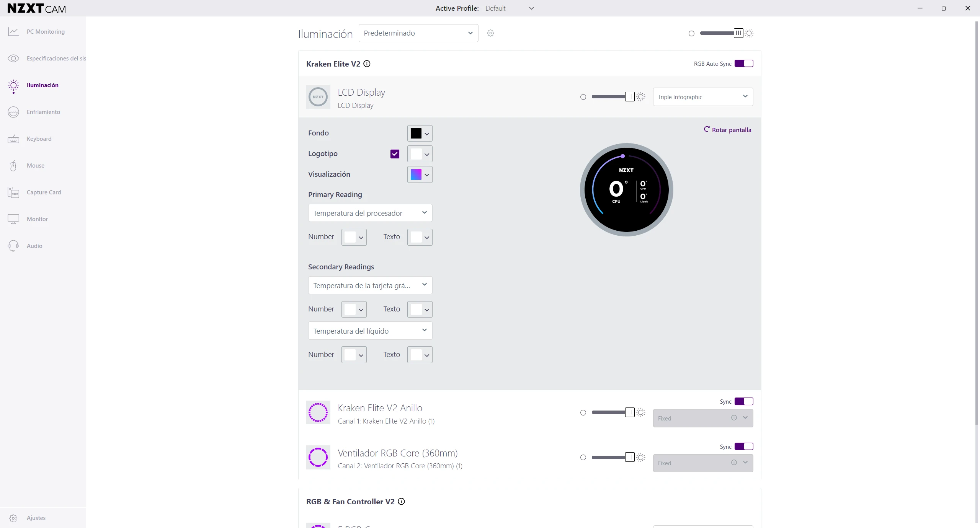
Task: Uncheck the Logotipo checkbox
Action: coord(395,154)
